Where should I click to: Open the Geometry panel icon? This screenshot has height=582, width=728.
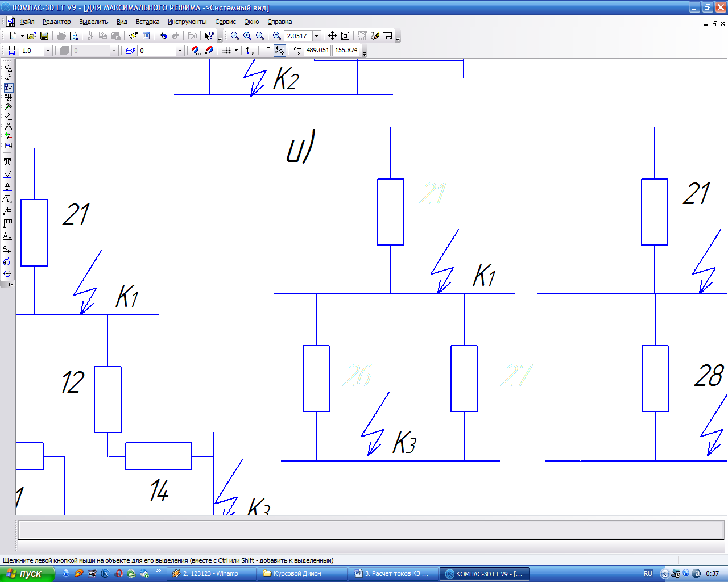tap(8, 68)
